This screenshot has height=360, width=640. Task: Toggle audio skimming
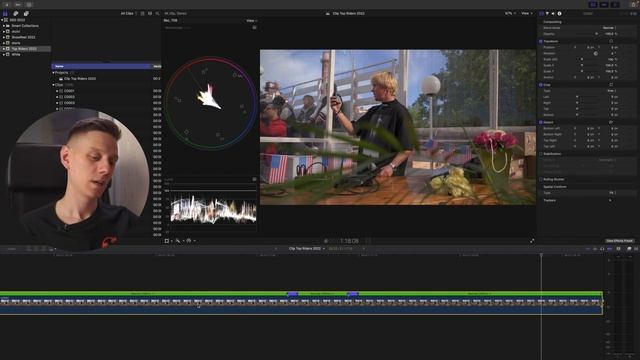[595, 249]
